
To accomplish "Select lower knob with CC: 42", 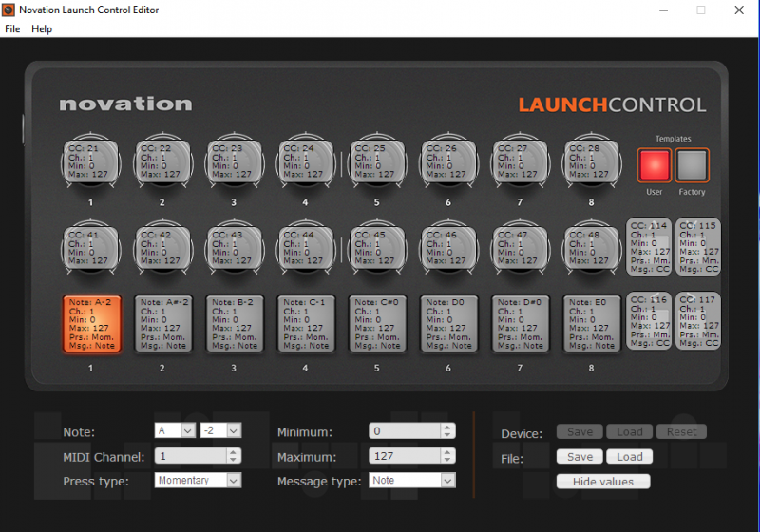I will point(162,248).
